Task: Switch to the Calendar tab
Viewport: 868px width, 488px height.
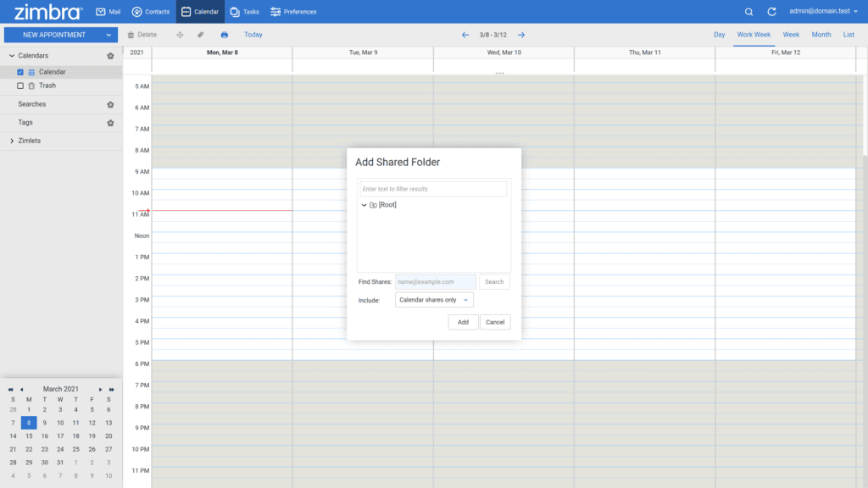Action: point(200,12)
